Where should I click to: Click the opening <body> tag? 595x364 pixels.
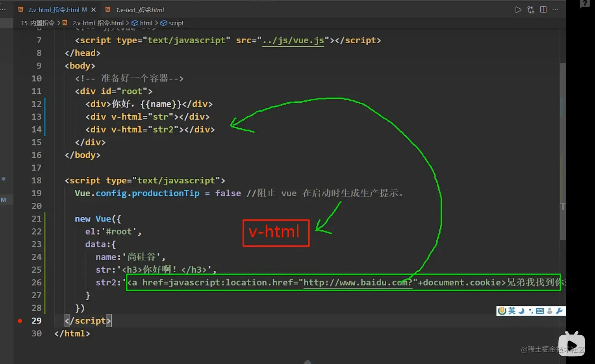coord(80,66)
